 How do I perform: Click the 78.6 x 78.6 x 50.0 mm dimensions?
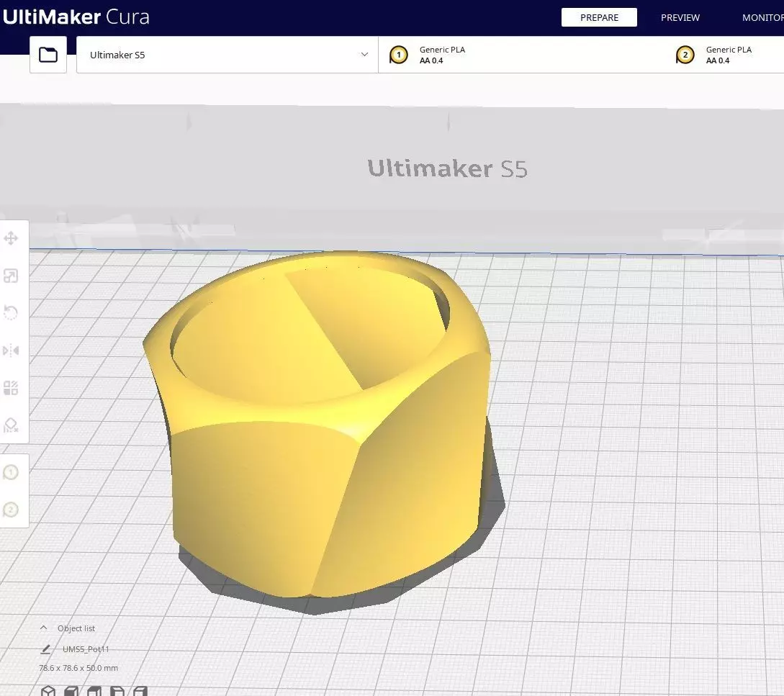pyautogui.click(x=78, y=668)
